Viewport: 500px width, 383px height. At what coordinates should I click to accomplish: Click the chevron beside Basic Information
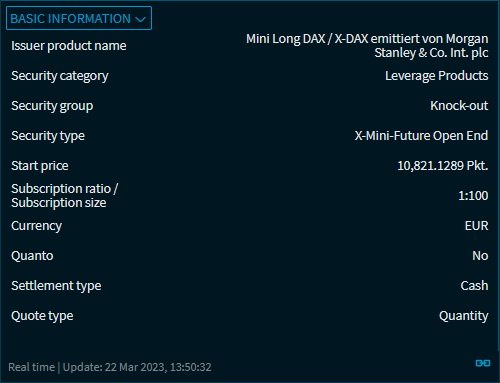coord(141,19)
